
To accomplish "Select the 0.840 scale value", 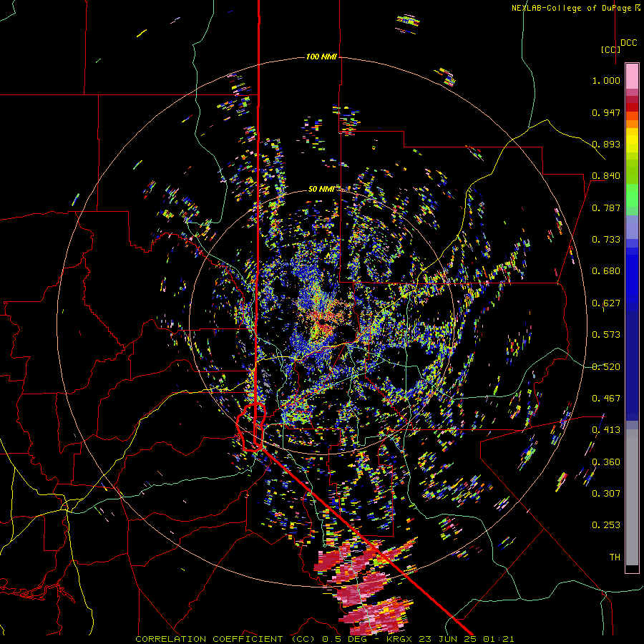I will tap(606, 176).
